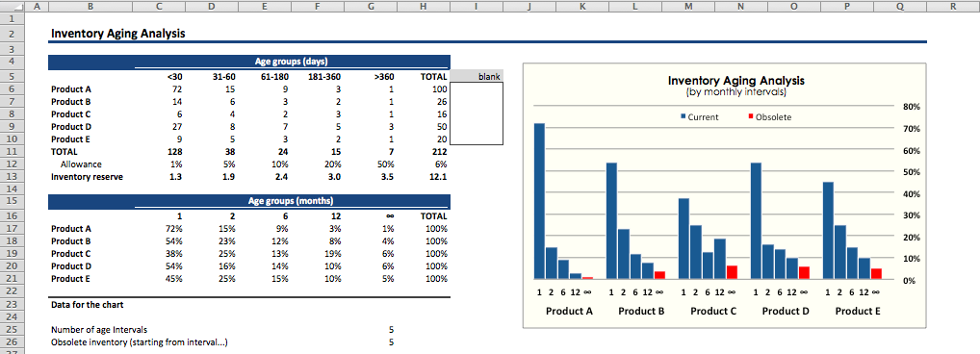Click the blue Current legend entry
Viewport: 980px width, 354px height.
click(x=699, y=116)
